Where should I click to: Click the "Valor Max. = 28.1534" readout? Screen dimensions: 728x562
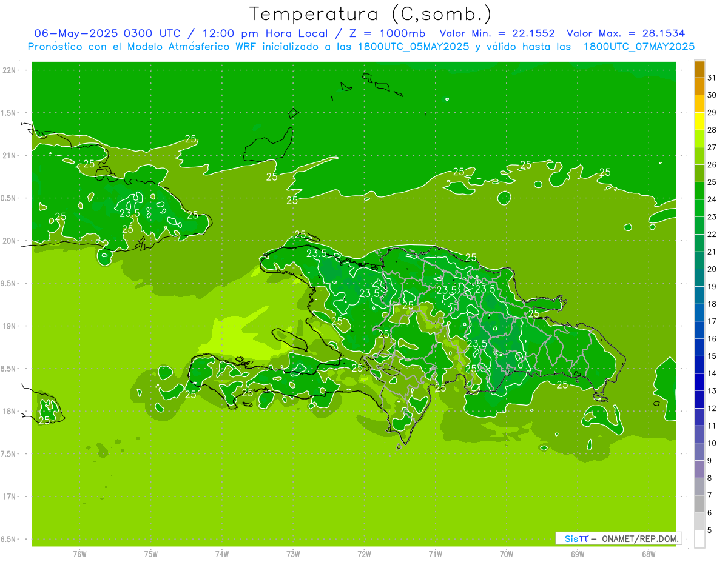pos(626,33)
